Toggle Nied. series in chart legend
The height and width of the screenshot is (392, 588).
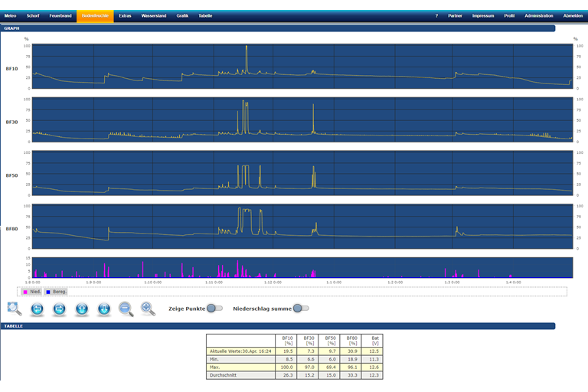(32, 292)
